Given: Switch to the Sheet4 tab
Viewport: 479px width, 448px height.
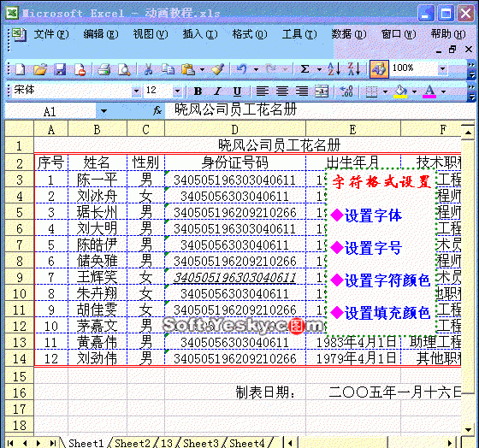Looking at the screenshot, I should point(247,443).
